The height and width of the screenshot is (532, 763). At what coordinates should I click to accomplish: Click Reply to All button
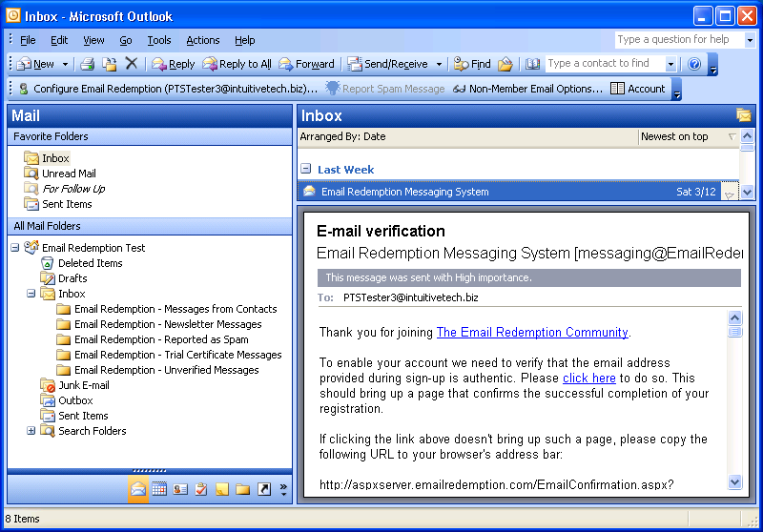237,64
